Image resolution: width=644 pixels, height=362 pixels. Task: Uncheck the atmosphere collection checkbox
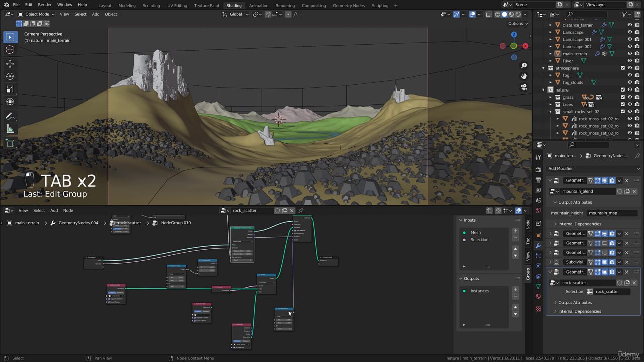click(623, 68)
